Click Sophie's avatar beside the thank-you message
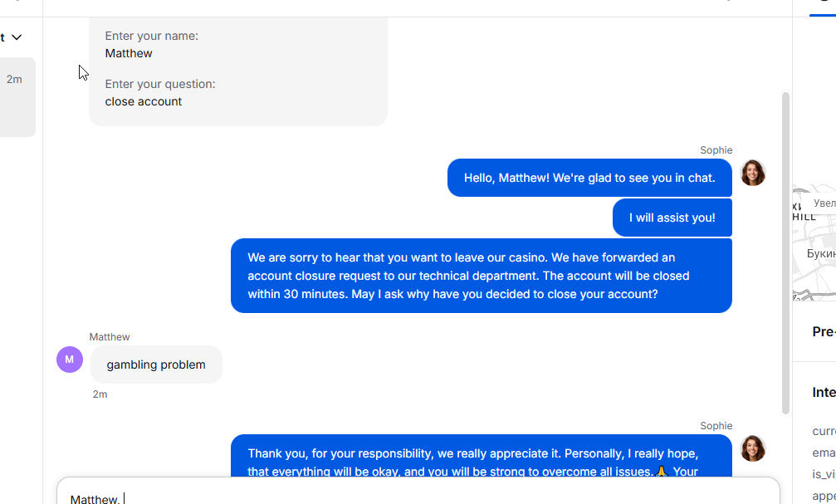Screen dimensions: 836x504 [753, 448]
